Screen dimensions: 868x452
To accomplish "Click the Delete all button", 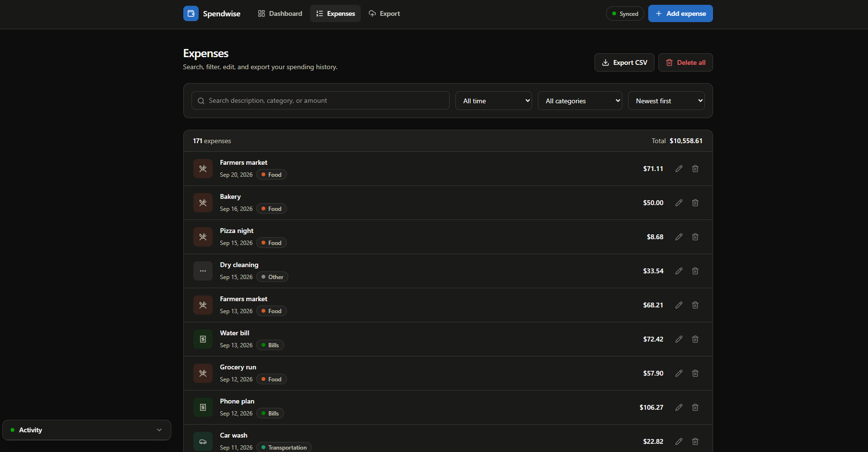I will click(686, 62).
